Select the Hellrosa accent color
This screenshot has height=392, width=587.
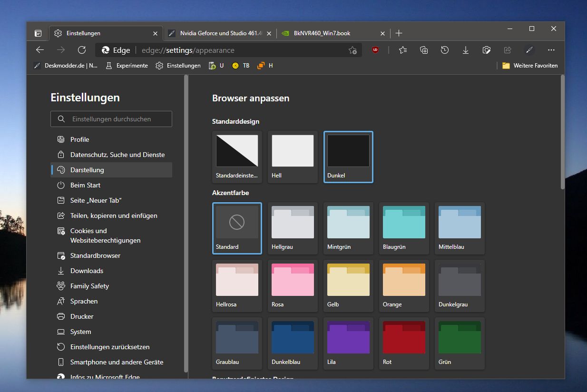[x=237, y=286]
